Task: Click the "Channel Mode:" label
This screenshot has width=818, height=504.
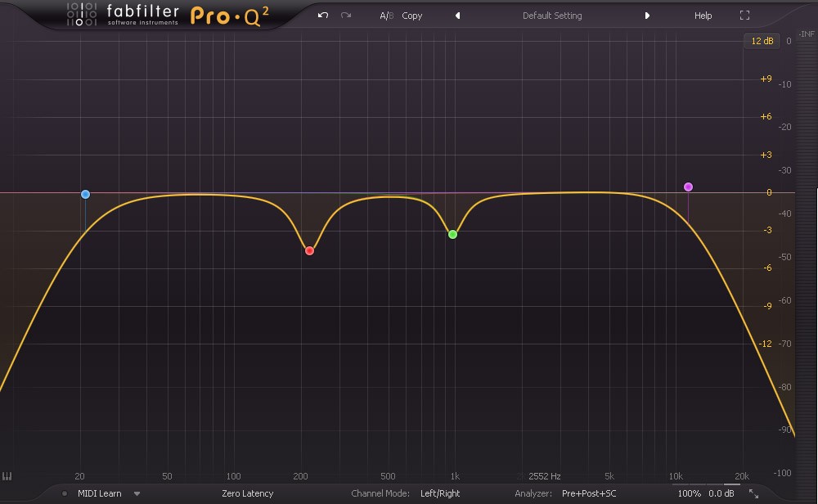Action: pos(380,493)
